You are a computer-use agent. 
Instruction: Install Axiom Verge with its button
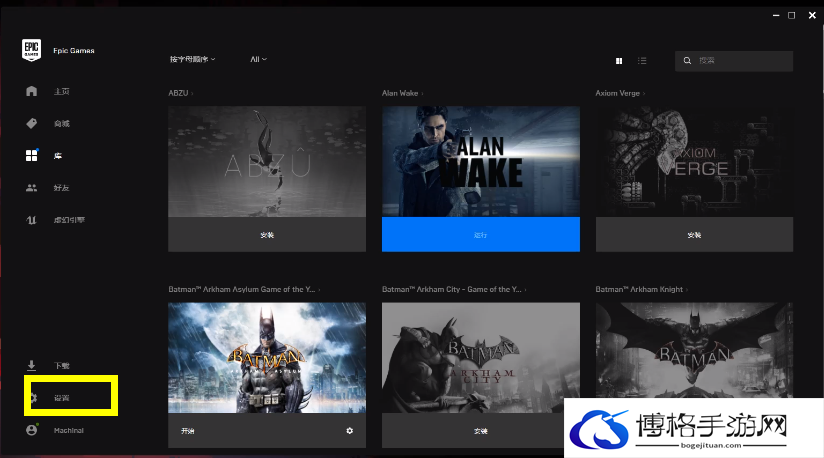[694, 235]
